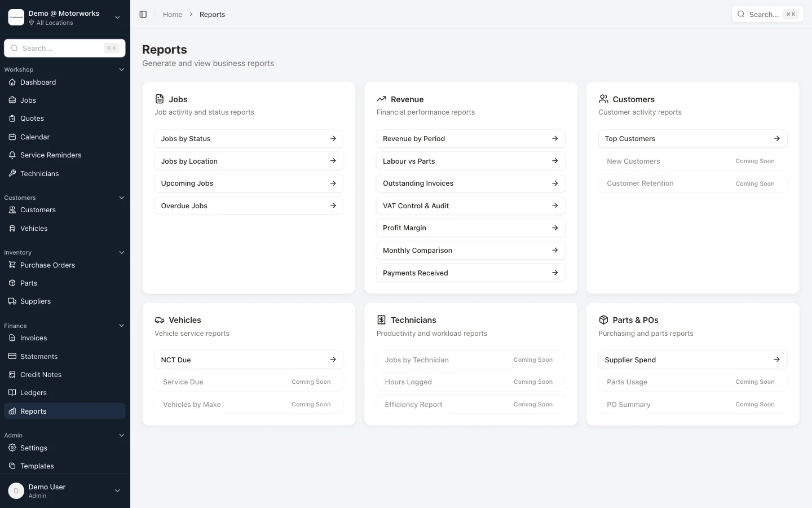This screenshot has width=812, height=508.
Task: Open the Overdue Jobs report
Action: 249,206
